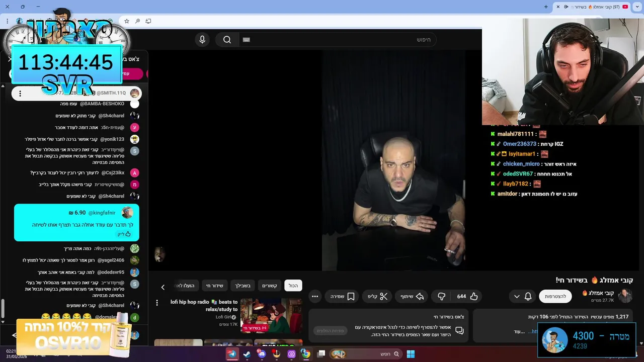Click the @Sh4charel message קובי מתוק לא שומעים
The height and width of the screenshot is (362, 644).
tap(89, 116)
